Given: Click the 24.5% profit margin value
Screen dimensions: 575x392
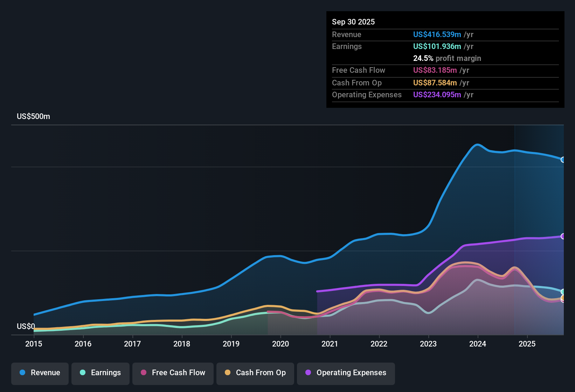Looking at the screenshot, I should coord(423,58).
